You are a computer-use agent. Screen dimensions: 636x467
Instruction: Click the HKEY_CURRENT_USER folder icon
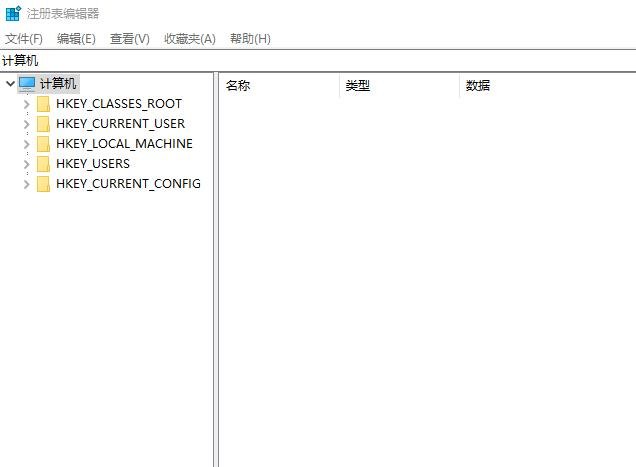[x=43, y=124]
